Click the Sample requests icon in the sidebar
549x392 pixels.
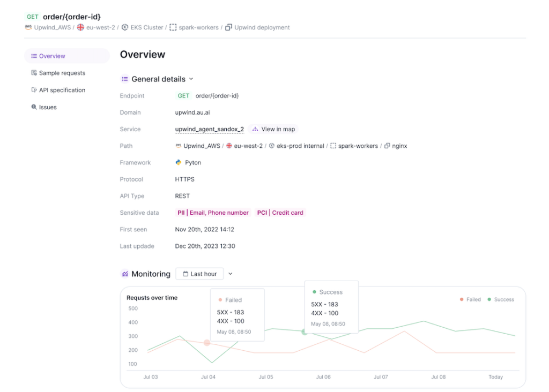pyautogui.click(x=33, y=73)
